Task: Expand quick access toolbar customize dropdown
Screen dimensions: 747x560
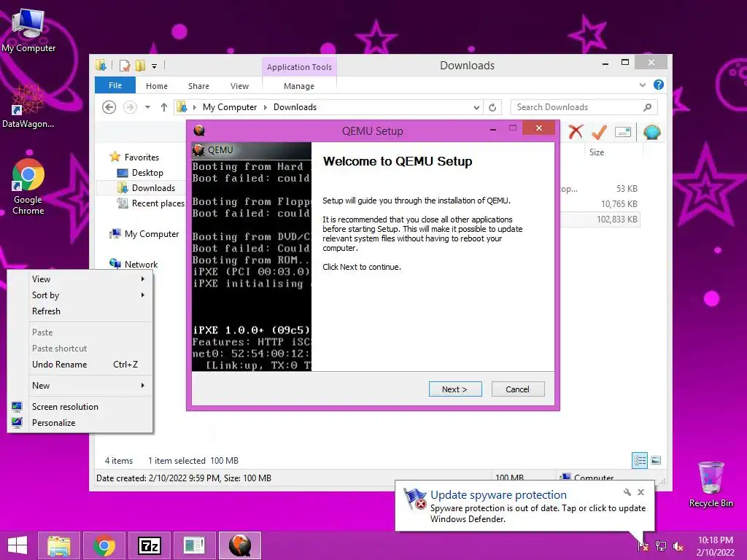Action: (x=155, y=66)
